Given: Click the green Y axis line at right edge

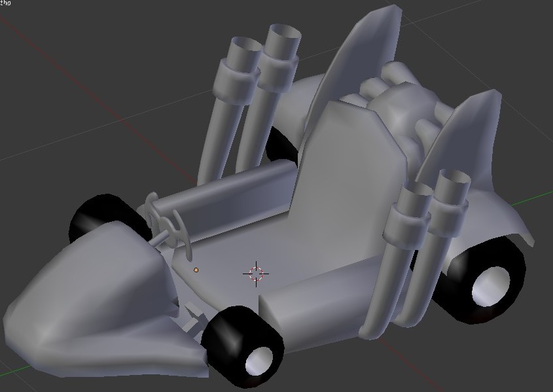Looking at the screenshot, I should pyautogui.click(x=540, y=196).
